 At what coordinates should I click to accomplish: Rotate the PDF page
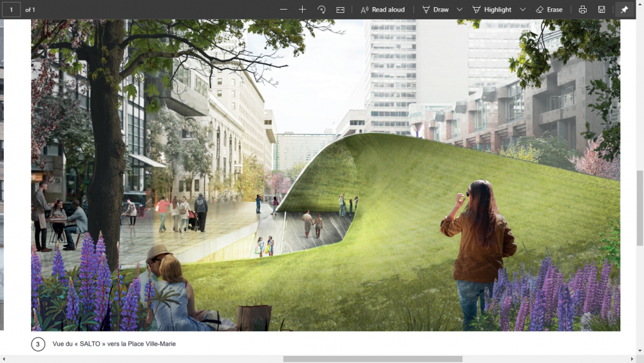[321, 10]
